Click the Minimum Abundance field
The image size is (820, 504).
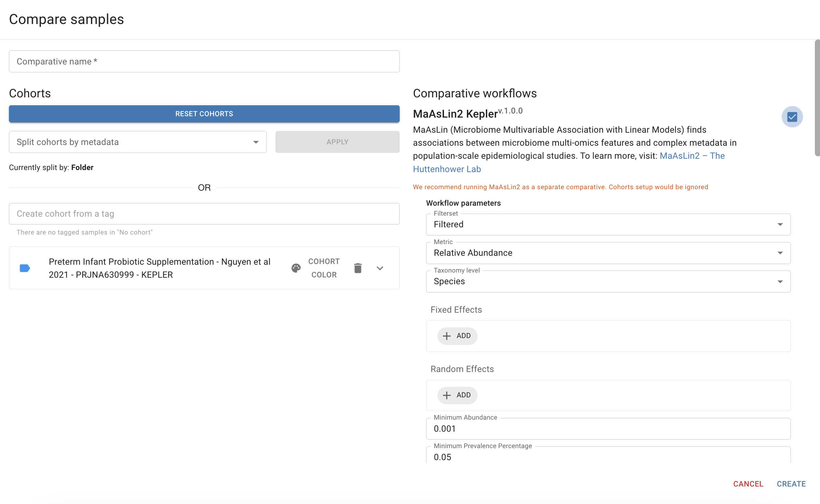608,429
